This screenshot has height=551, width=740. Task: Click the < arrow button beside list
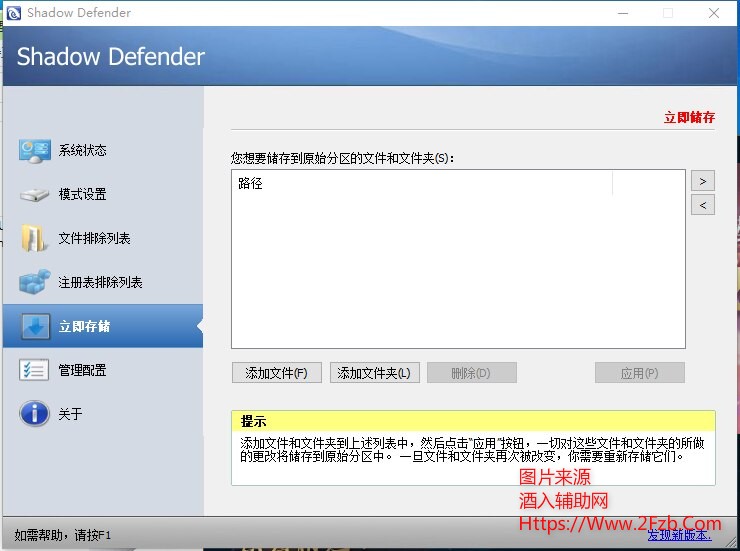click(703, 205)
